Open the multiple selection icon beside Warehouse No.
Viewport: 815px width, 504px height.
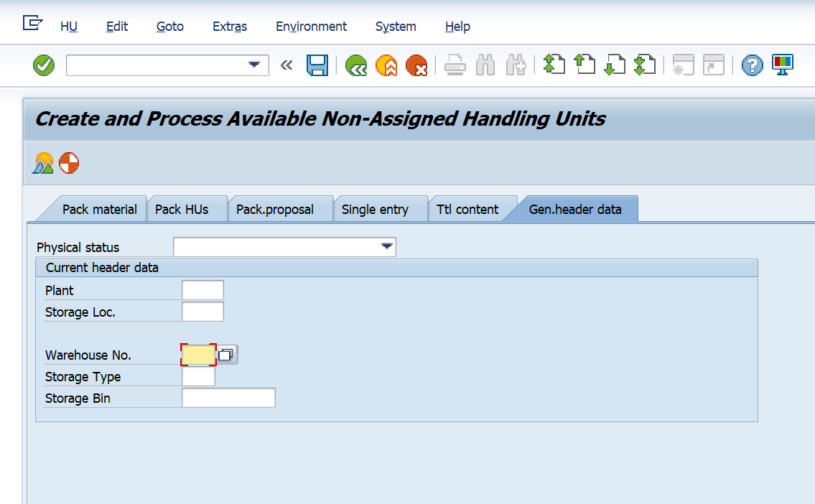(227, 354)
